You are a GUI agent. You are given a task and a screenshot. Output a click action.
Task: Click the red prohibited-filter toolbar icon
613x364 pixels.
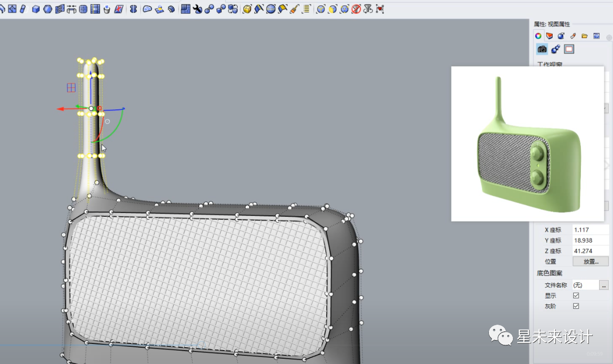tap(356, 9)
